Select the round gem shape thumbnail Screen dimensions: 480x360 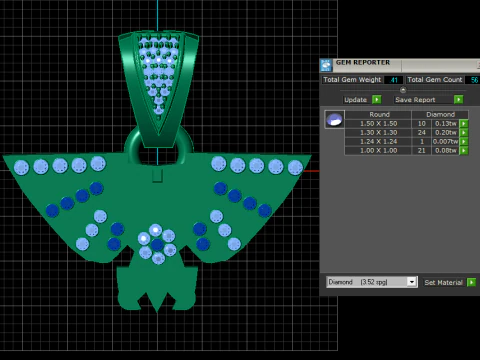point(334,119)
